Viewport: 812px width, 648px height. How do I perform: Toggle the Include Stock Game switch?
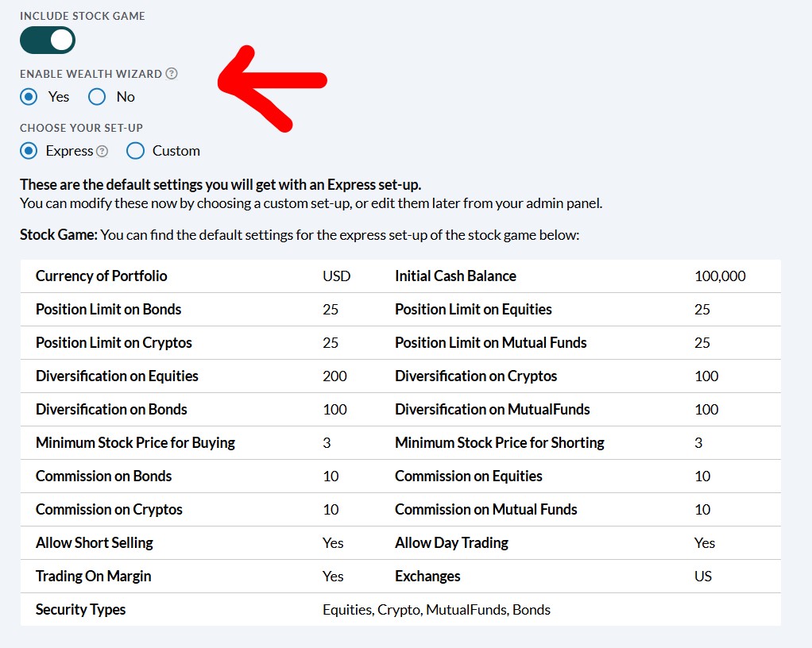48,40
